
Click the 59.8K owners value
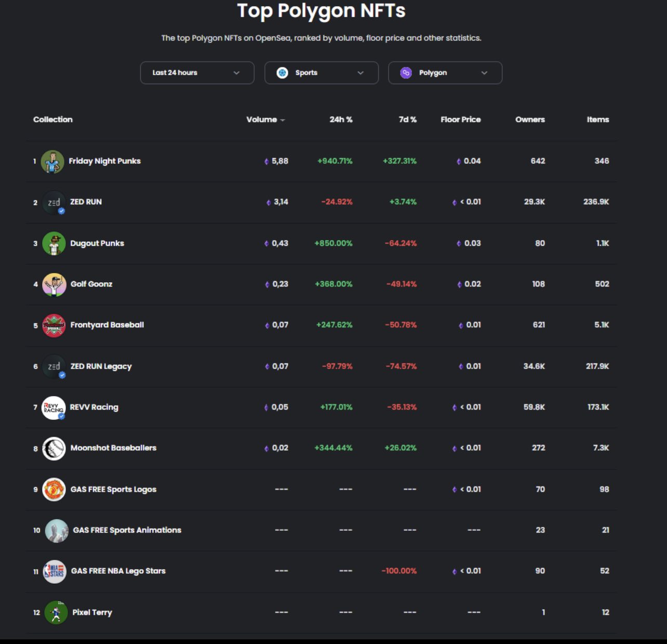coord(534,407)
